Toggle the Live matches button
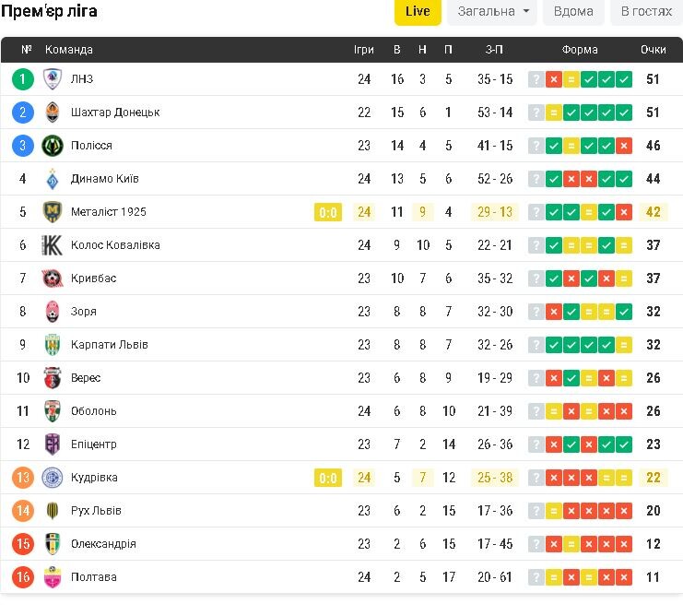Image resolution: width=683 pixels, height=616 pixels. pos(418,11)
